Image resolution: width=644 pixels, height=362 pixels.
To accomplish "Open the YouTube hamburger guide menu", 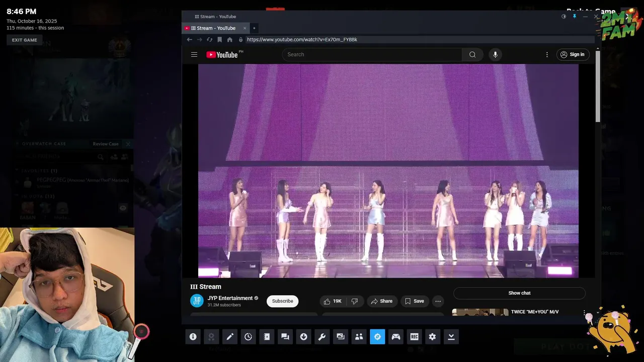I will point(194,55).
